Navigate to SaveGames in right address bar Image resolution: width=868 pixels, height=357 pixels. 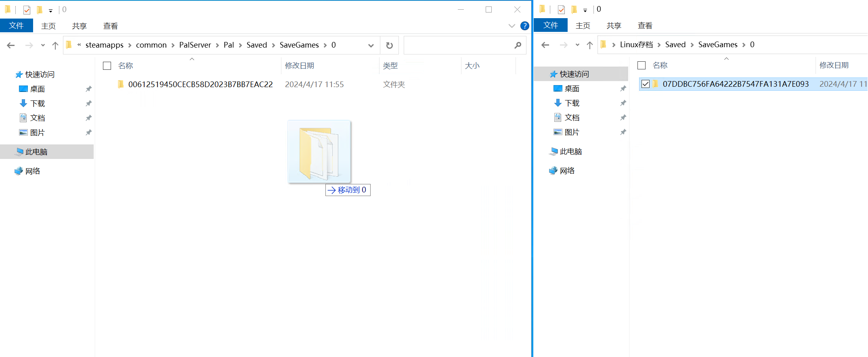718,45
